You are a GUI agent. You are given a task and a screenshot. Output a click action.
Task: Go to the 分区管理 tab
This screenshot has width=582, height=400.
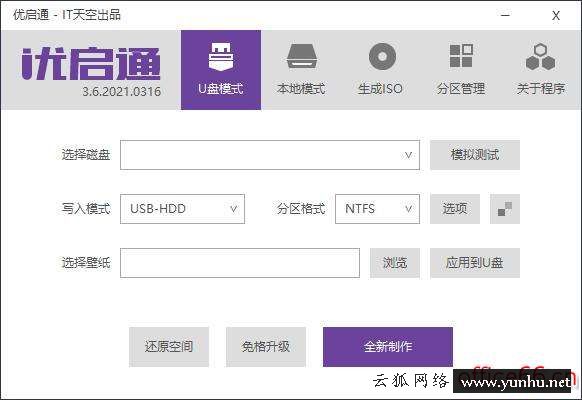461,70
